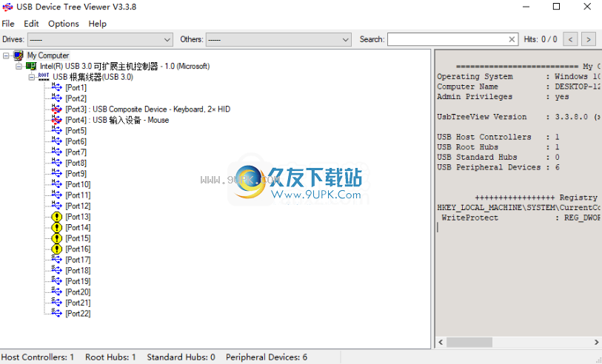The width and height of the screenshot is (602, 364).
Task: Select the [Port22] tree row label
Action: [78, 314]
